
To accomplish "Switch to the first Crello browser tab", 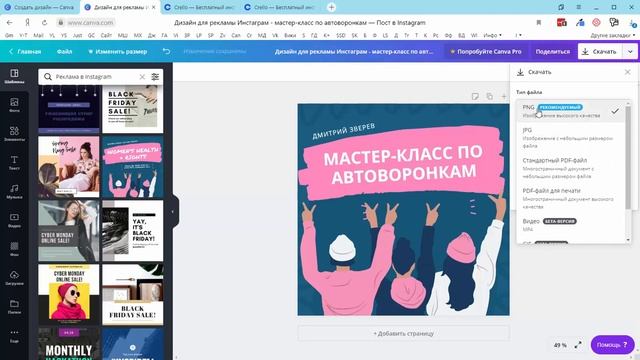I will [200, 7].
